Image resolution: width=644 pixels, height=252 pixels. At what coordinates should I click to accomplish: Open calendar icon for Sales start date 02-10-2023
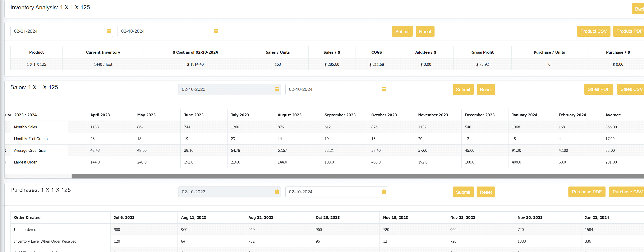277,89
